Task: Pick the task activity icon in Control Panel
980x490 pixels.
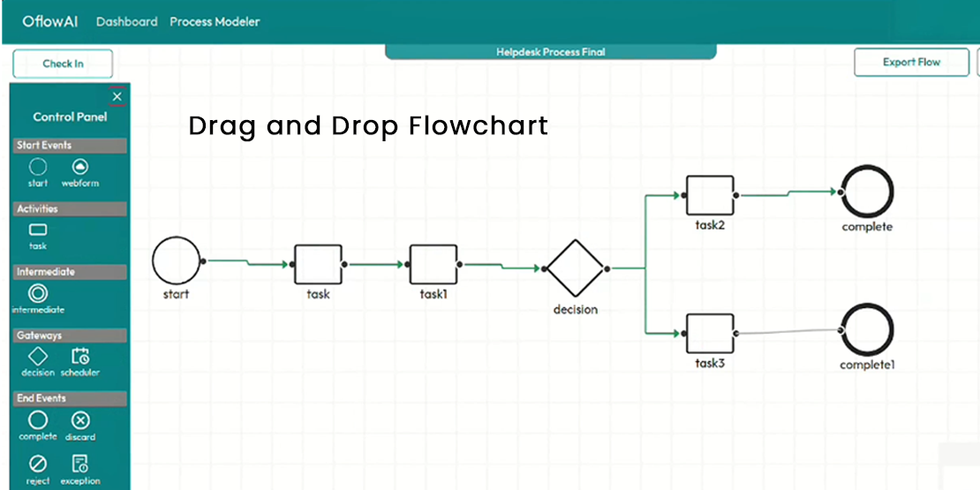Action: (38, 230)
